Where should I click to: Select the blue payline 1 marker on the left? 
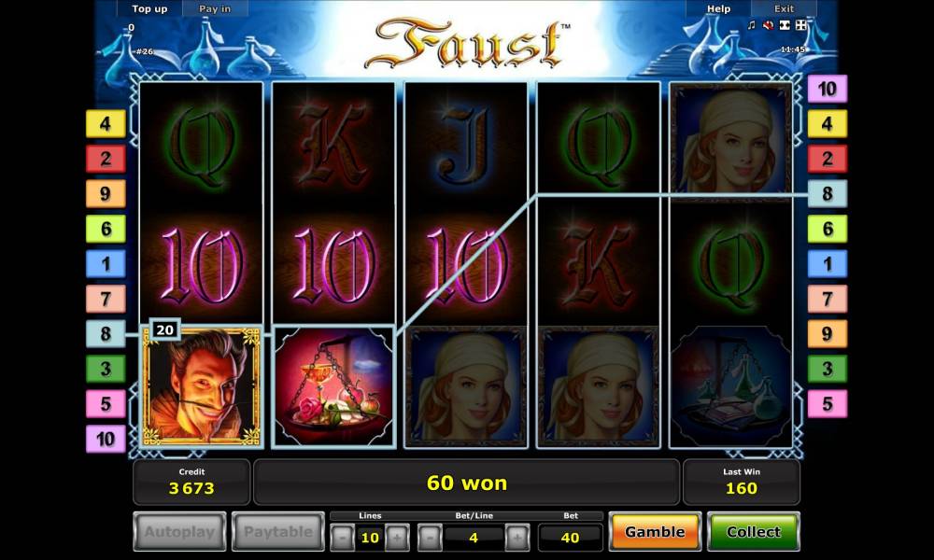point(106,263)
